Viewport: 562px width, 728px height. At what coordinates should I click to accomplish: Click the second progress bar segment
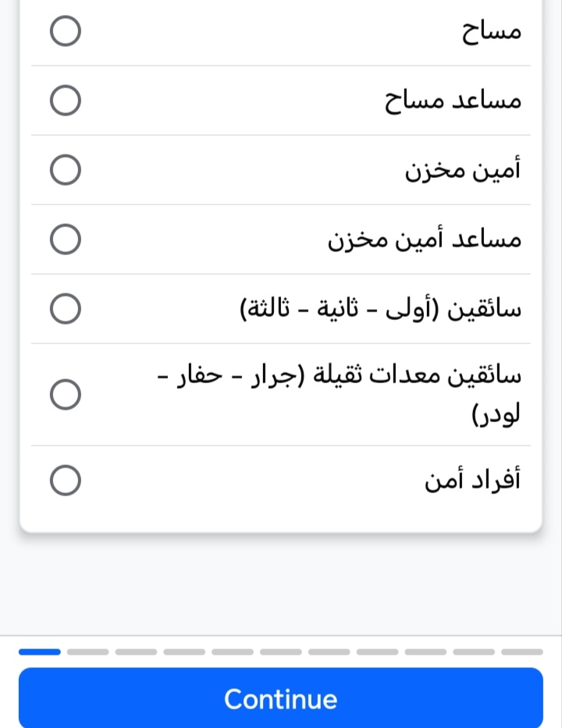pos(88,652)
